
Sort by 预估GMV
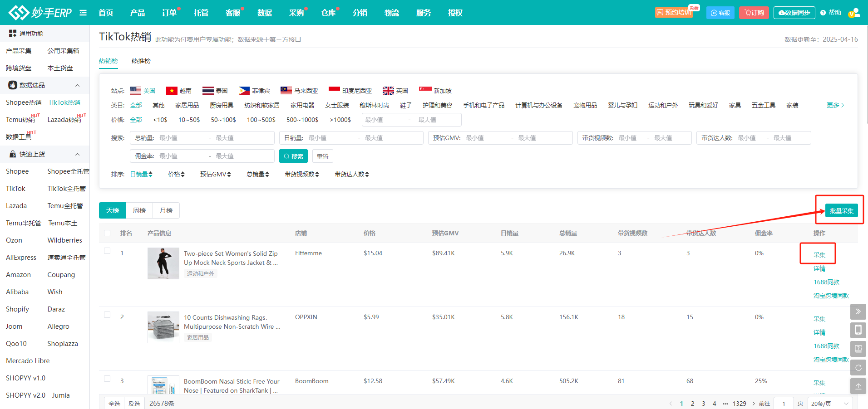[x=216, y=174]
